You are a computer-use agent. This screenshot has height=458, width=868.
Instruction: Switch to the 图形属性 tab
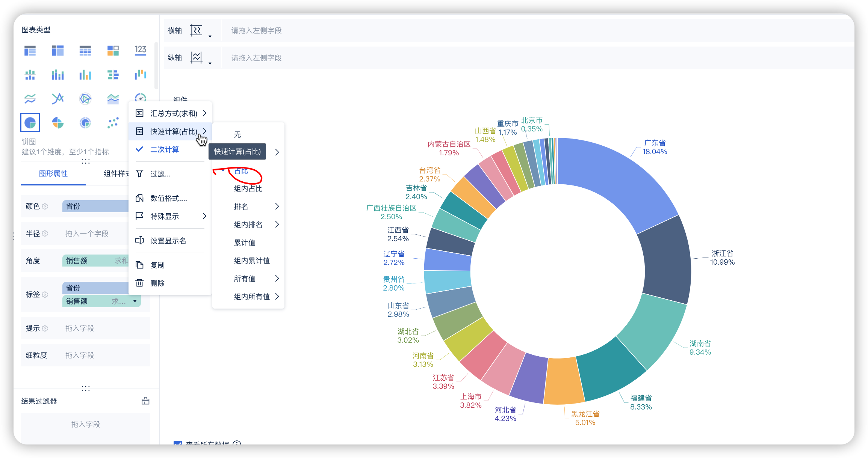click(53, 174)
